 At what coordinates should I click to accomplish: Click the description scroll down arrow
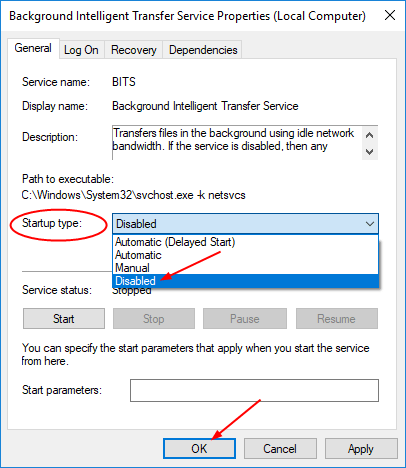tap(369, 152)
